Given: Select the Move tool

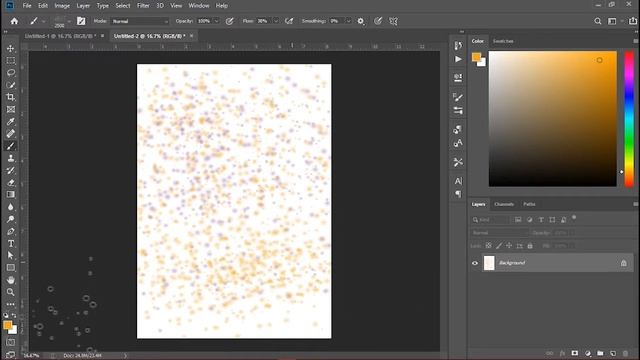Looking at the screenshot, I should pos(11,48).
